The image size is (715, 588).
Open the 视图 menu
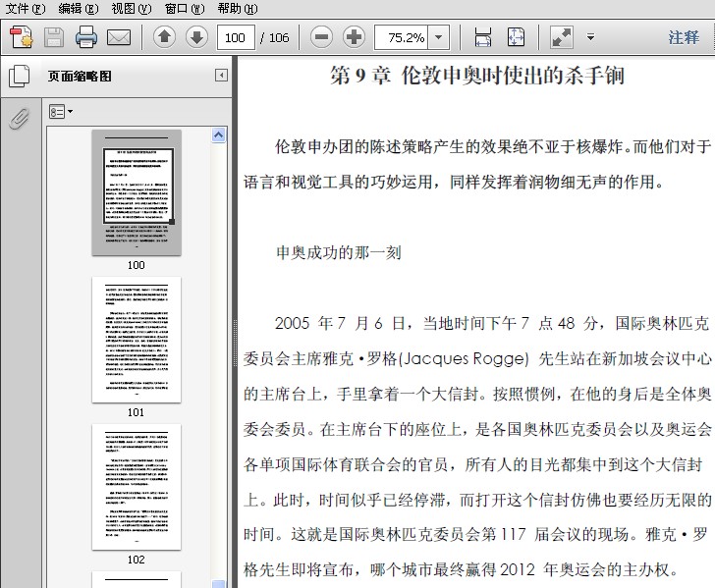click(x=131, y=9)
